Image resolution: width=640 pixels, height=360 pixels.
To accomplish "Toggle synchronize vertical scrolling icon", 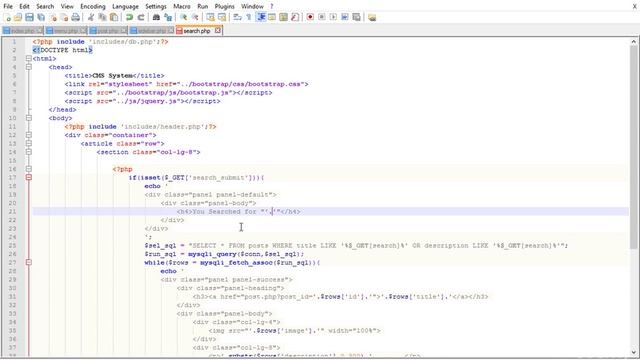I will [211, 17].
